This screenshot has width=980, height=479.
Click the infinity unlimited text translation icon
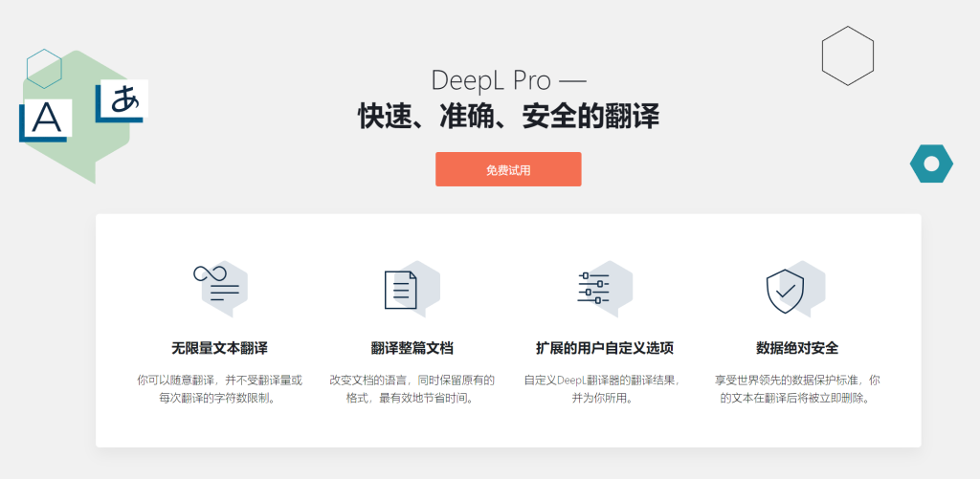[x=216, y=286]
